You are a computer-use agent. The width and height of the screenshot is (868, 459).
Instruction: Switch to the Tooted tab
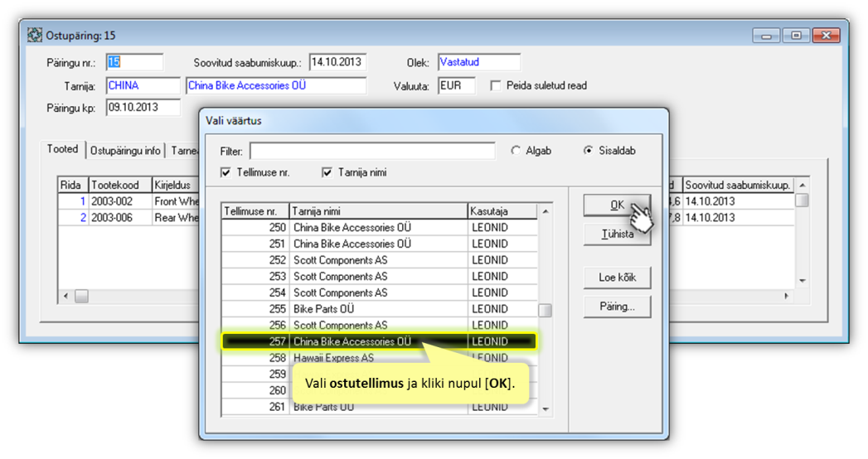[x=62, y=149]
